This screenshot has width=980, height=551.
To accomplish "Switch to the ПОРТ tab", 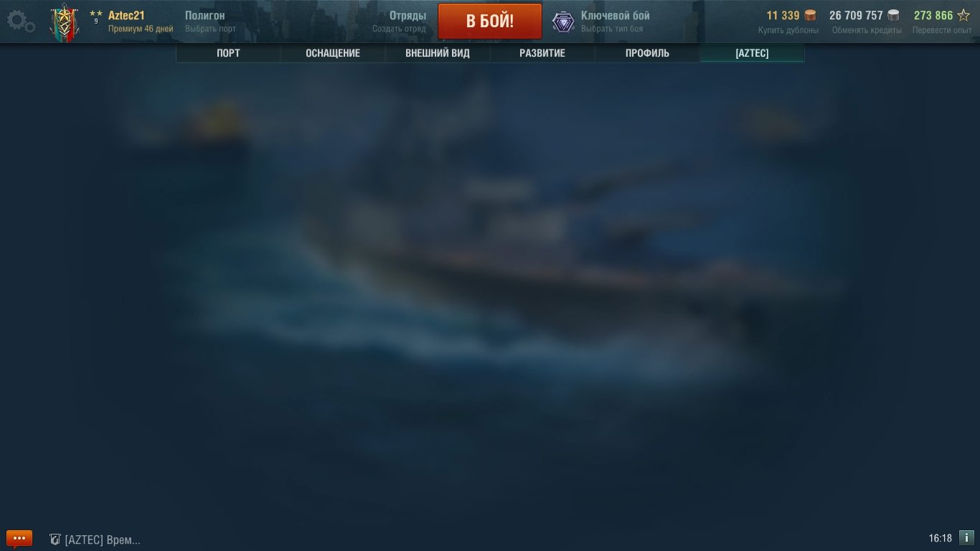I will [228, 53].
